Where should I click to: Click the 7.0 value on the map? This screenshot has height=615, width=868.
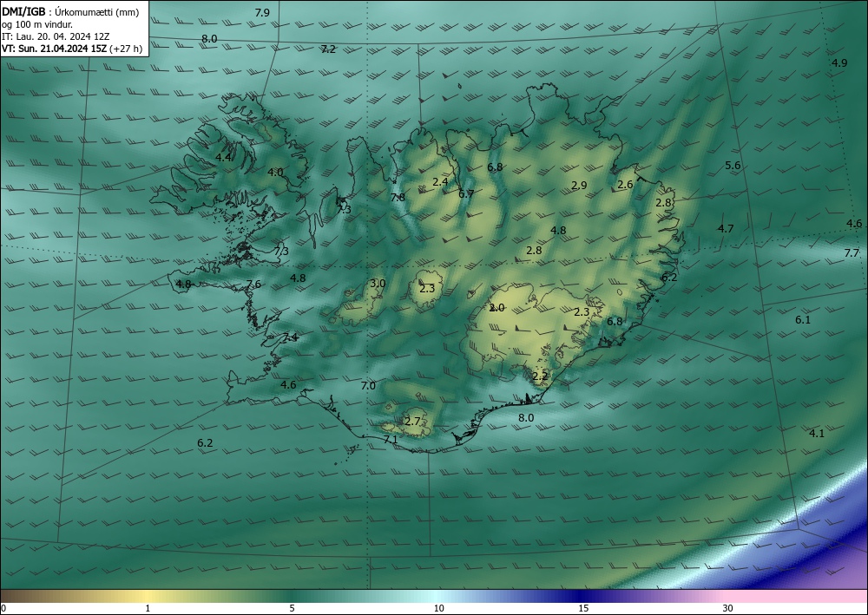368,385
